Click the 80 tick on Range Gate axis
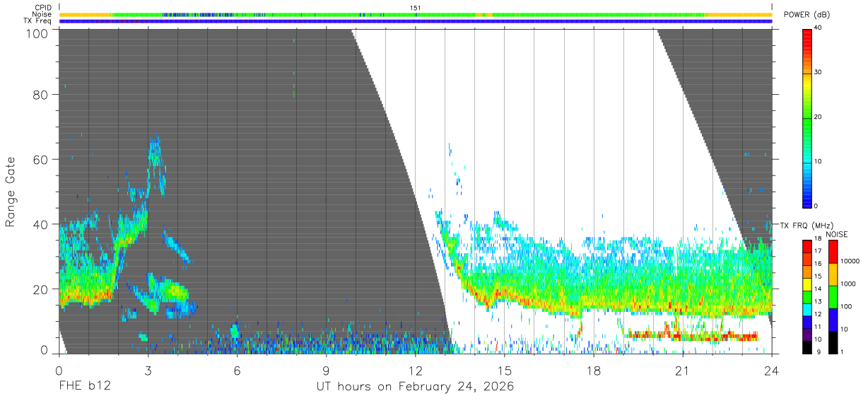The width and height of the screenshot is (868, 401). tap(42, 94)
